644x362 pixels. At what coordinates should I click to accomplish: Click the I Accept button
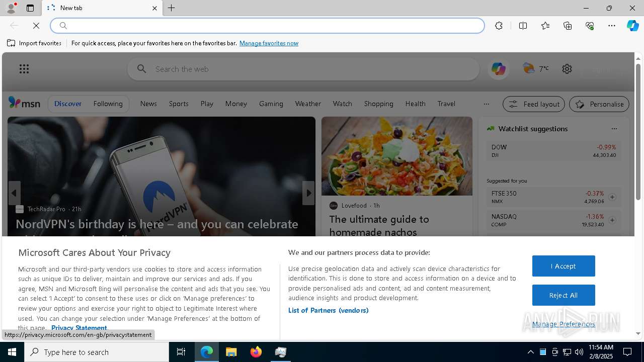tap(563, 266)
